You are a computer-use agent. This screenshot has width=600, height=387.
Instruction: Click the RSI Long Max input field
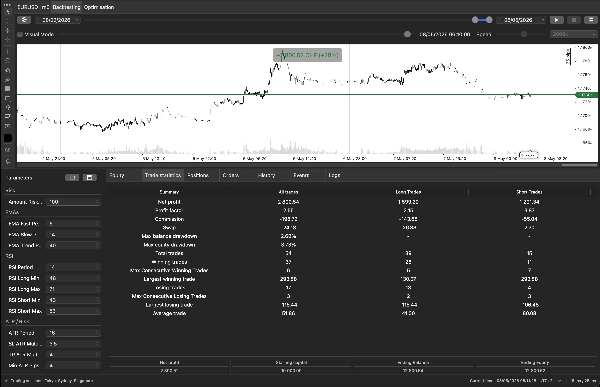(x=73, y=289)
